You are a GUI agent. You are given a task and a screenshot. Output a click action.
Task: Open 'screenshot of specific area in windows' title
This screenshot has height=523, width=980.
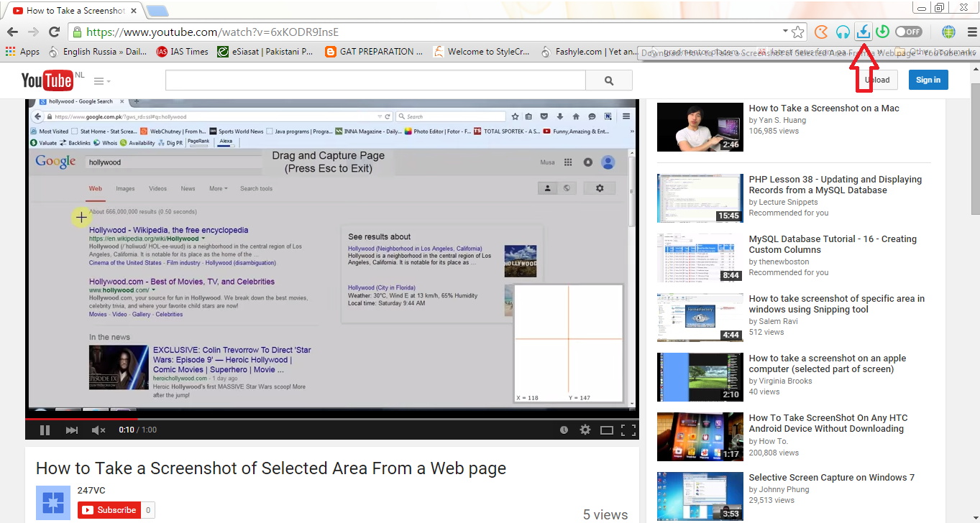pyautogui.click(x=837, y=304)
